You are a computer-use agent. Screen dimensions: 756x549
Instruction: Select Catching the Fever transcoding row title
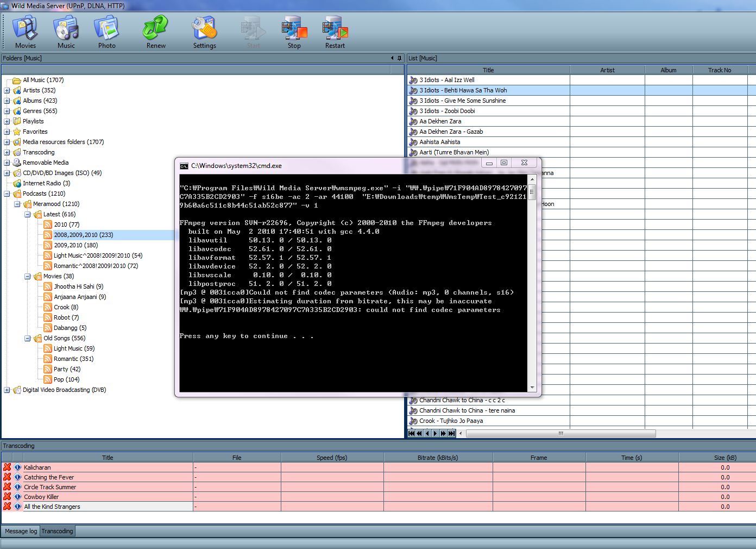click(49, 477)
